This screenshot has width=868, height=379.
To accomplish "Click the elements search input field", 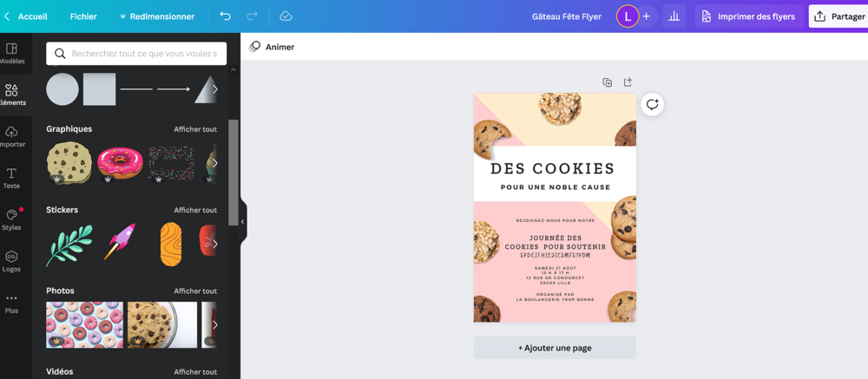I will (x=136, y=54).
